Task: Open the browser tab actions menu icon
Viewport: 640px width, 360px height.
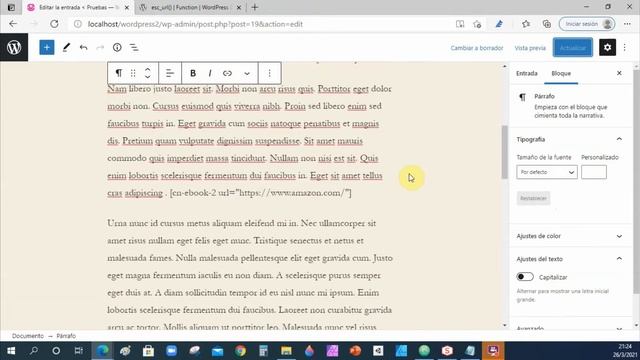Action: pos(11,7)
